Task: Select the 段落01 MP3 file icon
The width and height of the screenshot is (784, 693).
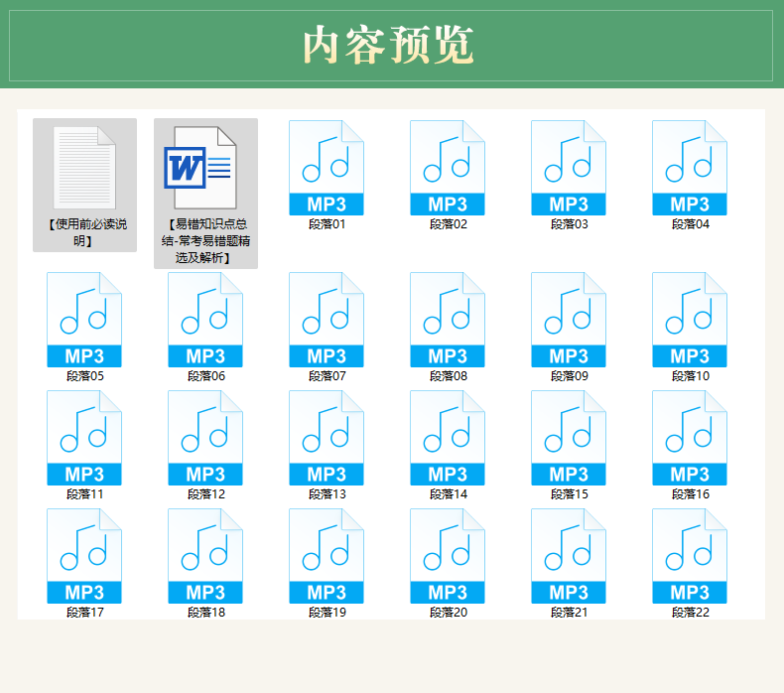Action: 327,168
